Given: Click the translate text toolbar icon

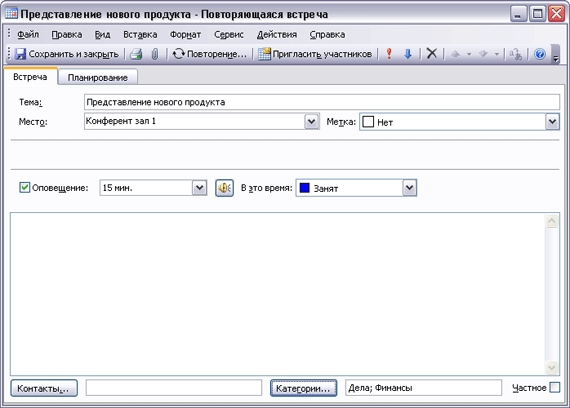Looking at the screenshot, I should click(515, 54).
